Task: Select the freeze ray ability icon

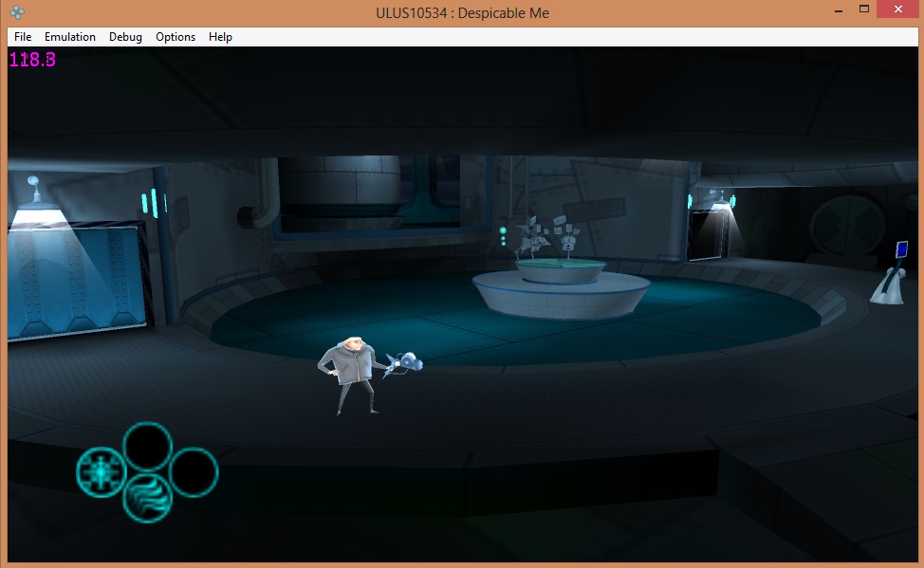Action: pos(101,470)
